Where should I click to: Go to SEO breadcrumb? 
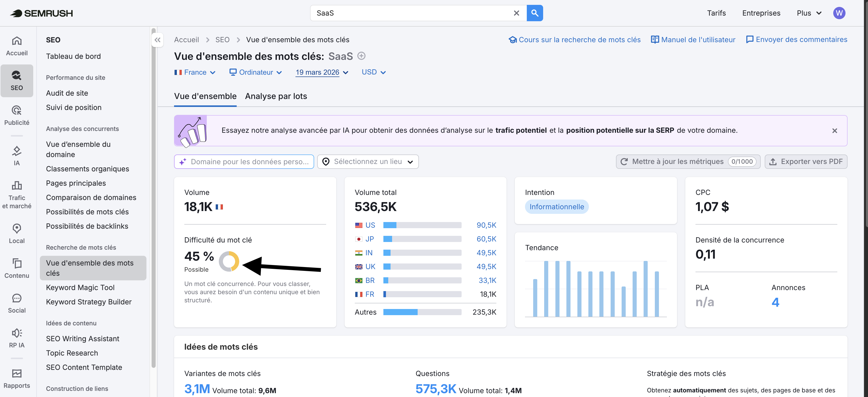222,40
